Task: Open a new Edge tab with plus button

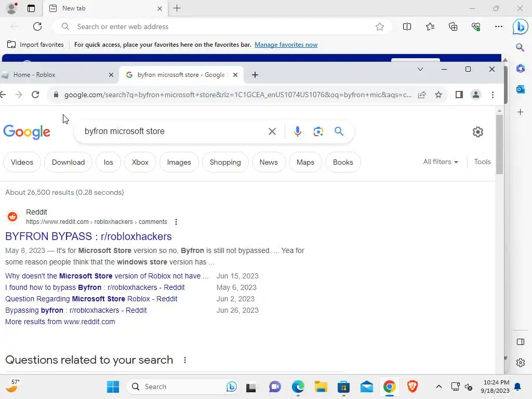Action: (x=177, y=8)
